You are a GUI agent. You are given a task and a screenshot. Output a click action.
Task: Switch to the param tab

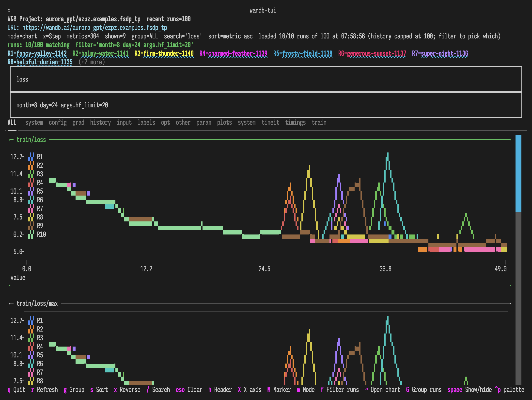point(204,122)
